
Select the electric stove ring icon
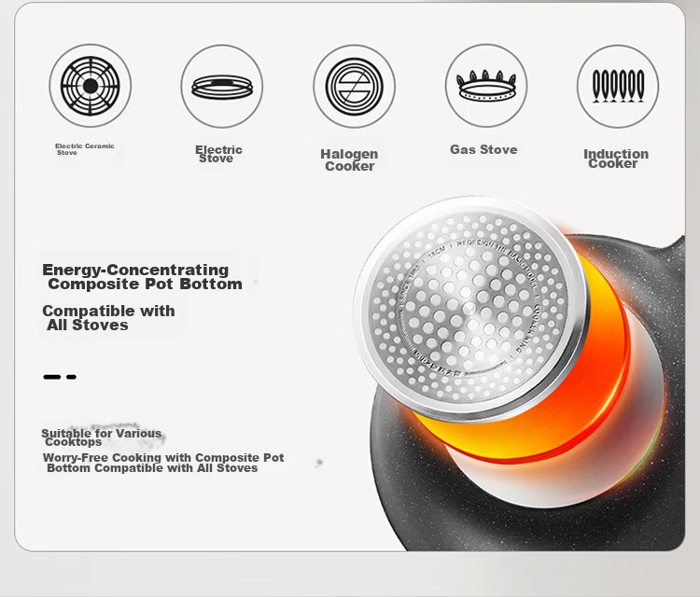coord(222,87)
